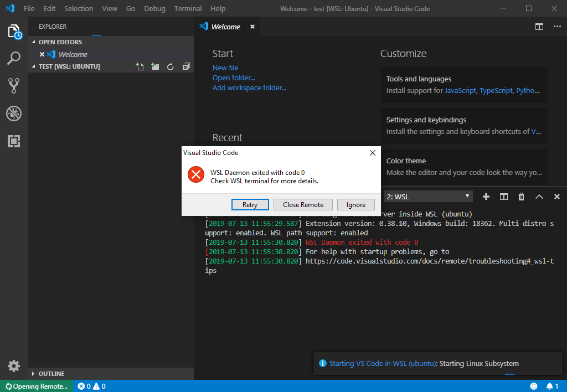Split the terminal panel
Screen dimensions: 567x392
coord(503,196)
